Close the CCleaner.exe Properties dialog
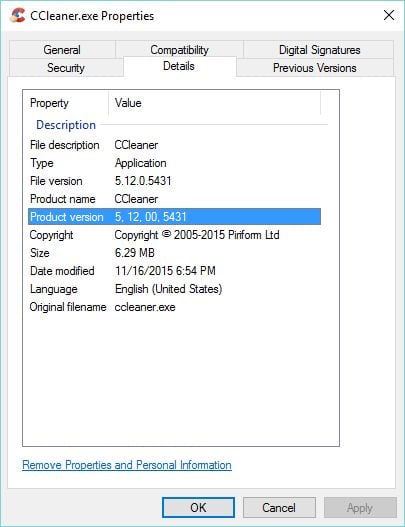 tap(389, 15)
